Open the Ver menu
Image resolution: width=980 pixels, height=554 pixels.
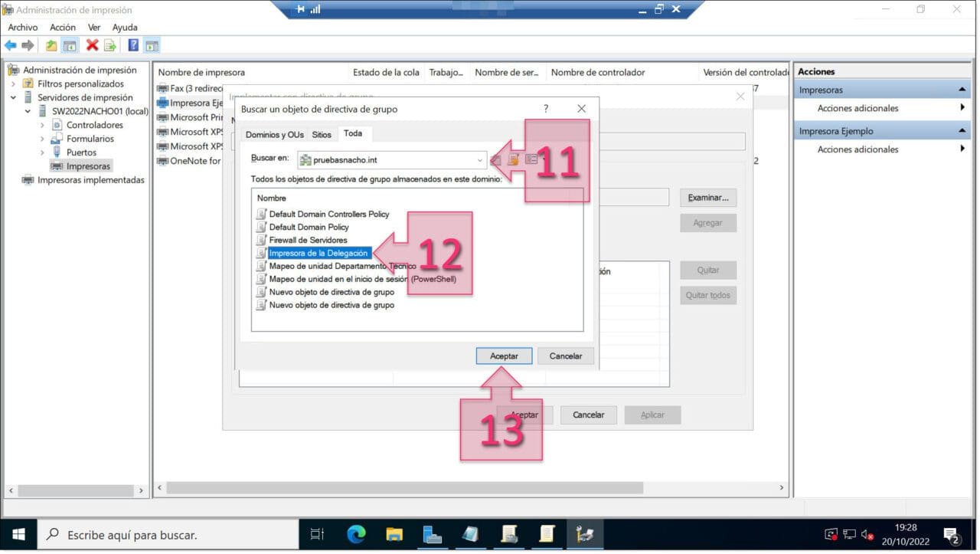[94, 27]
